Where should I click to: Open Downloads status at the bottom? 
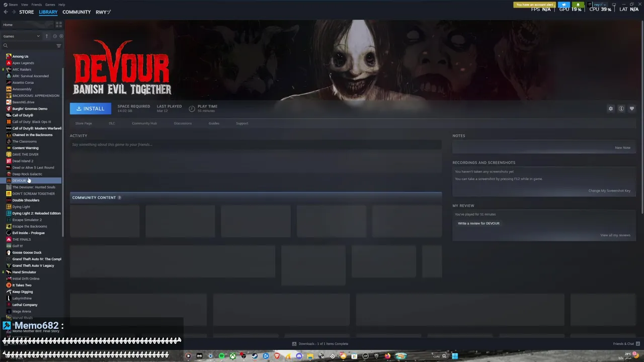320,344
